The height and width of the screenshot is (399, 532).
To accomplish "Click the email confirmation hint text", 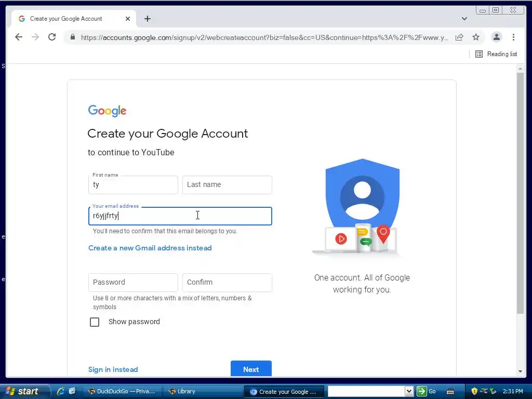I will (x=165, y=231).
